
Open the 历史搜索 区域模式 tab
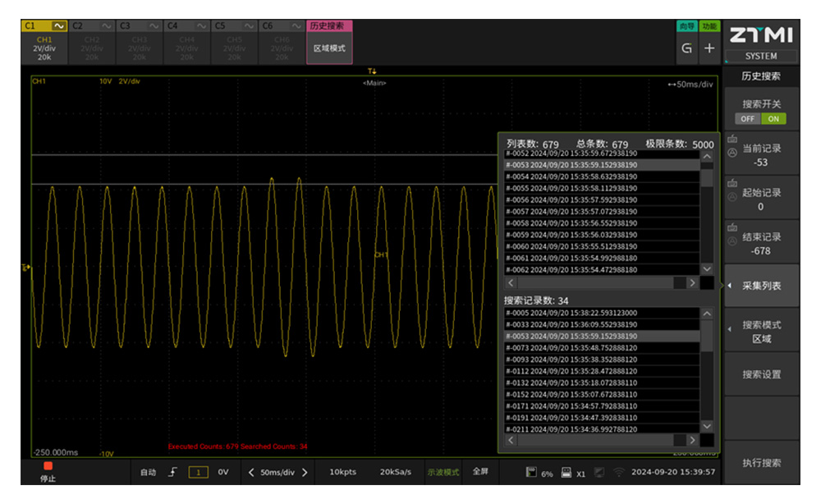(329, 43)
